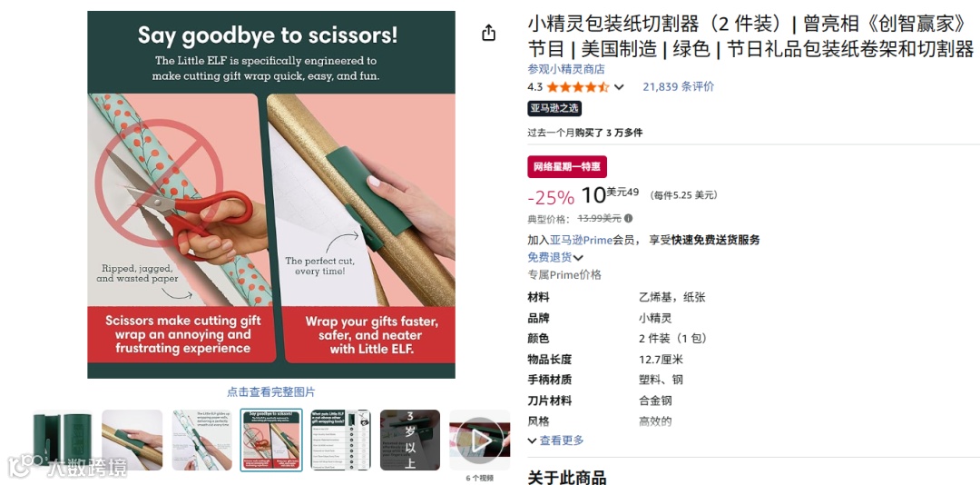Play the product video thumbnail
The height and width of the screenshot is (485, 980).
coord(480,440)
